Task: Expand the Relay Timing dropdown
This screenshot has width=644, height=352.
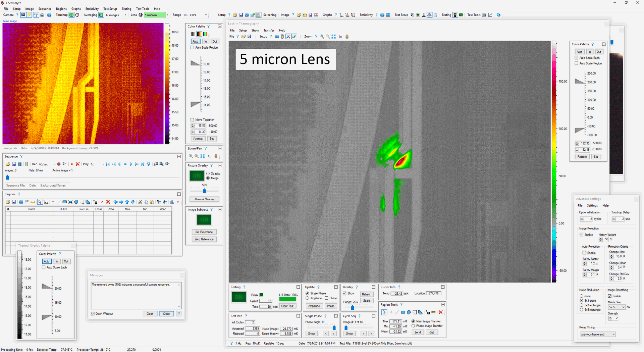Action: [613, 335]
